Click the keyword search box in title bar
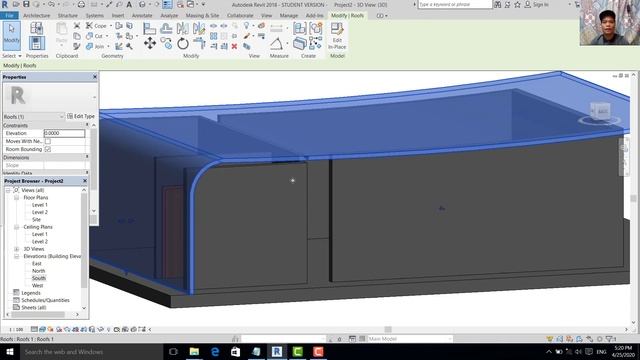This screenshot has width=640, height=360. pos(455,4)
